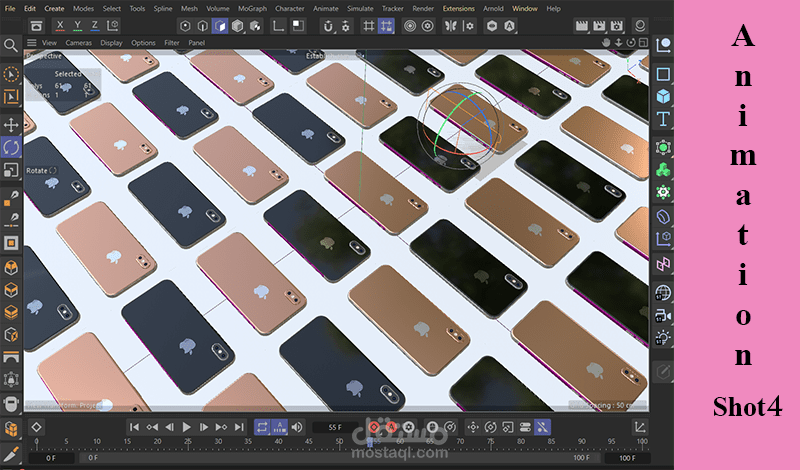Click the timeline playhead at frame 55

point(370,441)
